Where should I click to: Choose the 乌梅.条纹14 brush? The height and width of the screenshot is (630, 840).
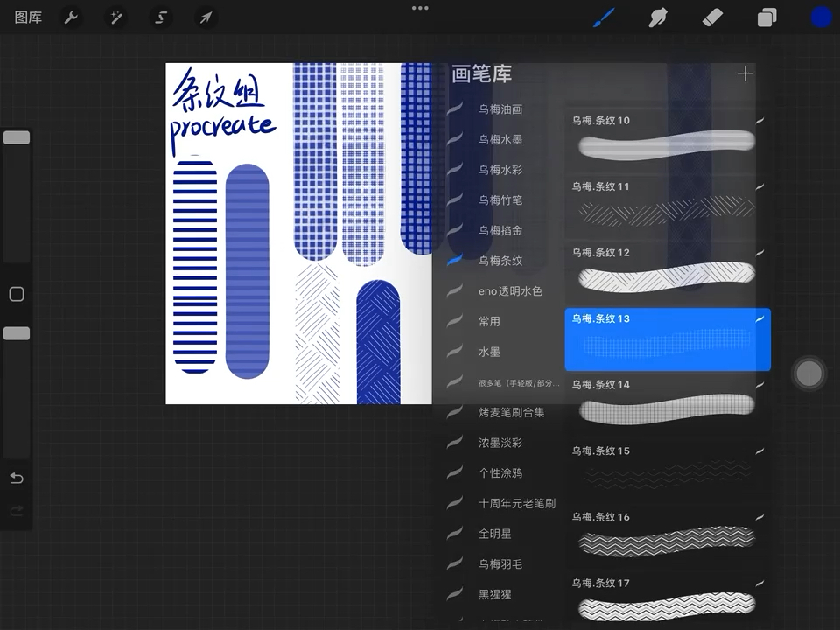[x=668, y=405]
